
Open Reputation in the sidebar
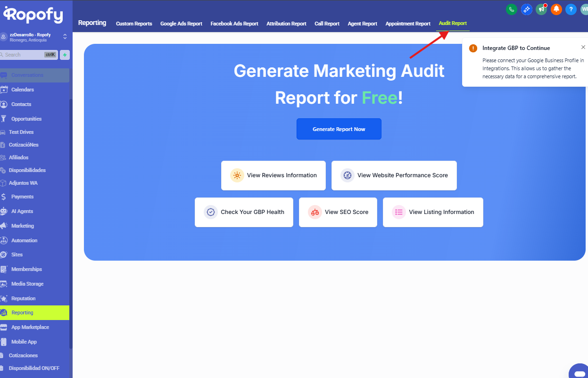click(23, 298)
